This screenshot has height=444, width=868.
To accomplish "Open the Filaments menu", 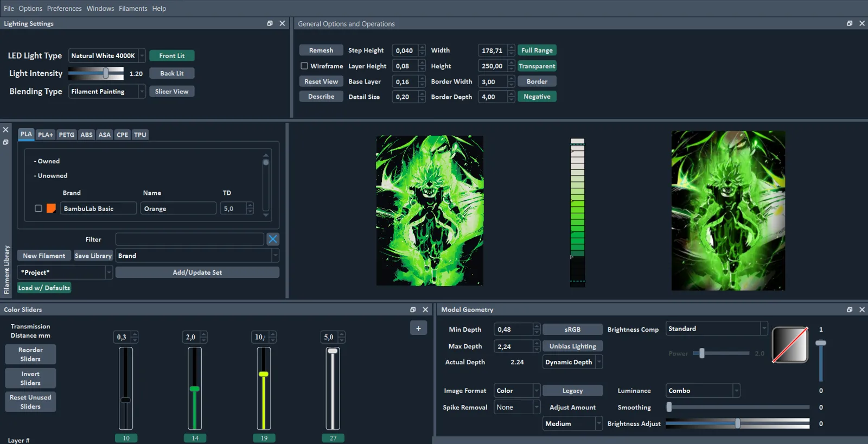I will [133, 8].
